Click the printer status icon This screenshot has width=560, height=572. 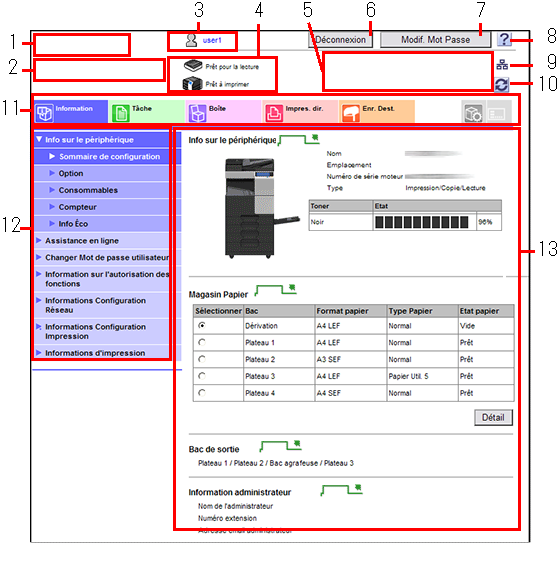click(192, 84)
